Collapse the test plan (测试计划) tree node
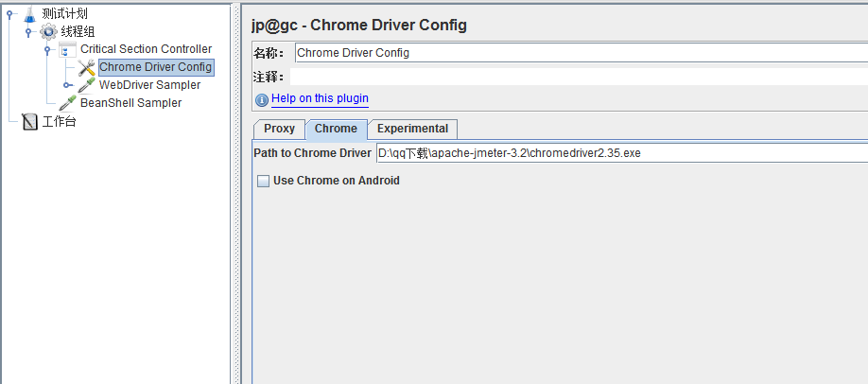 tap(9, 14)
